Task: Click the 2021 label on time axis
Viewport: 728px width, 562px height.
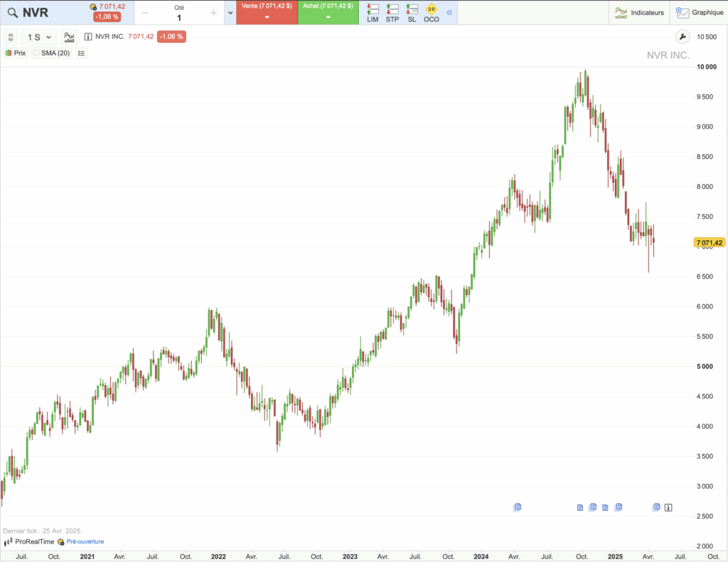Action: [x=87, y=556]
